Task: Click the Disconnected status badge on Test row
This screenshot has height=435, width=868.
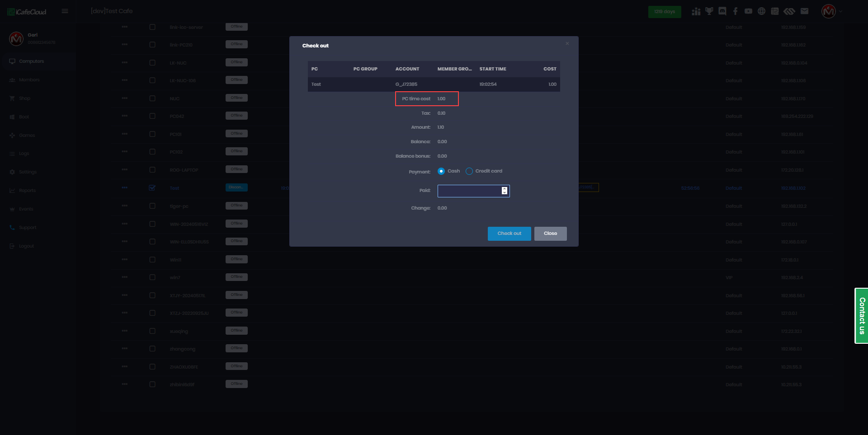Action: point(236,187)
